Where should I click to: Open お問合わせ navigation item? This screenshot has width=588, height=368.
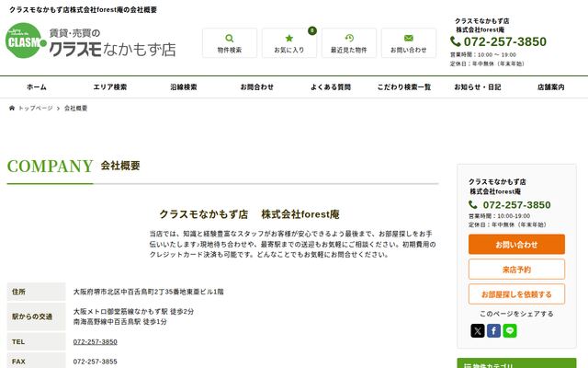(x=257, y=87)
